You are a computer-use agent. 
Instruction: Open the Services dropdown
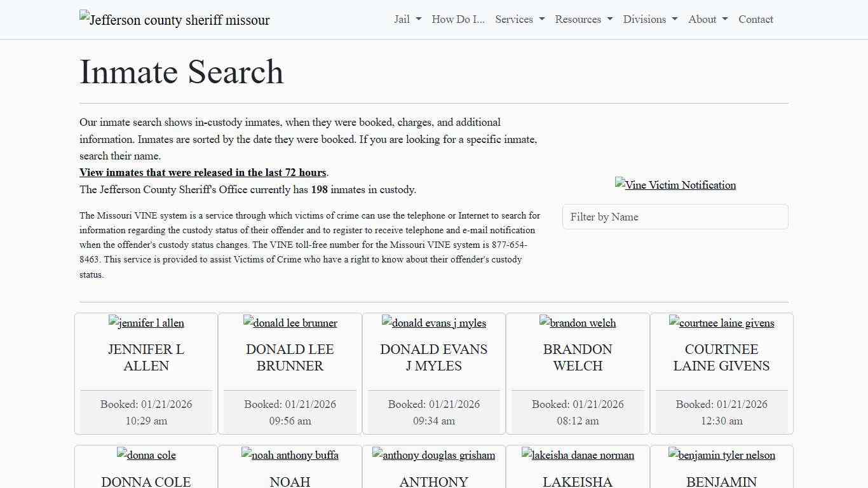pos(519,19)
